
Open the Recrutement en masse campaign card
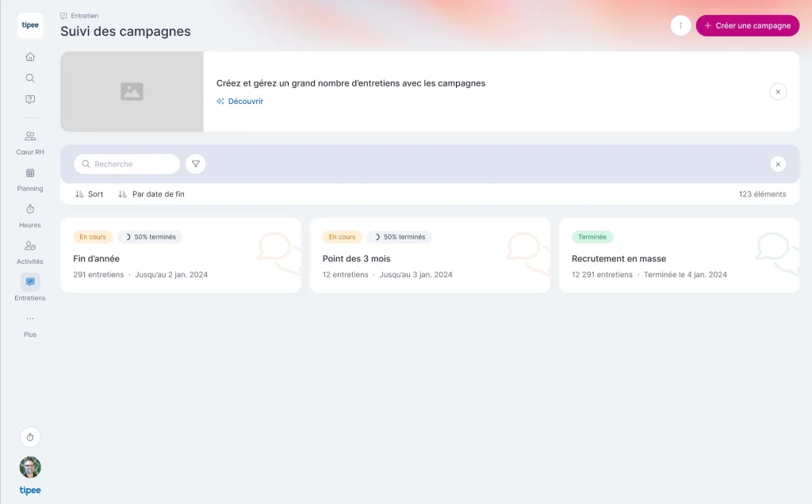[x=679, y=255]
